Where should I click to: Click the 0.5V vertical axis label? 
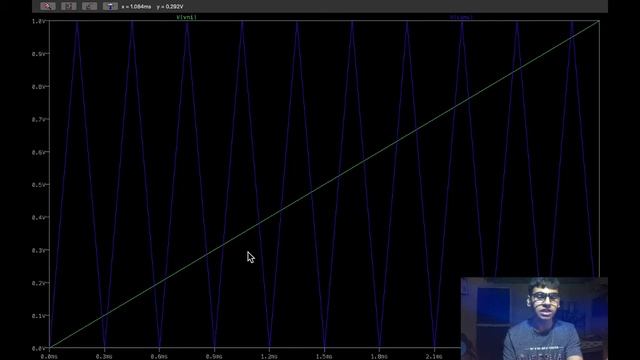coord(38,184)
